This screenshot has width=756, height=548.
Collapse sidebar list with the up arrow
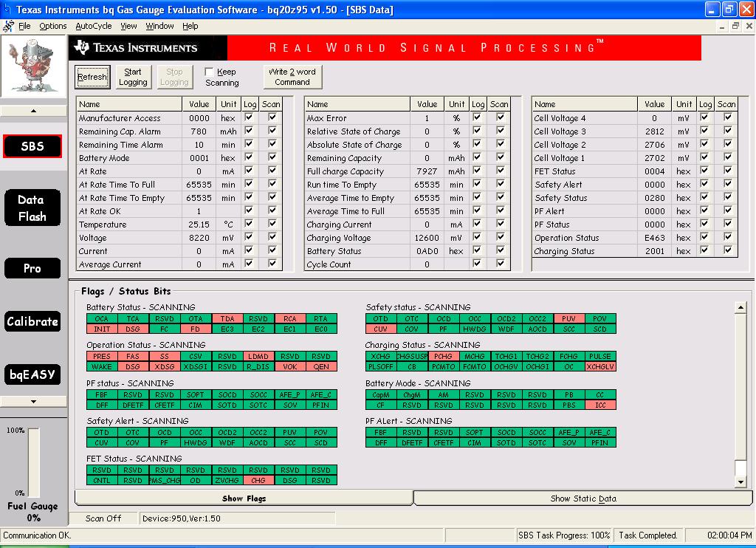click(33, 111)
